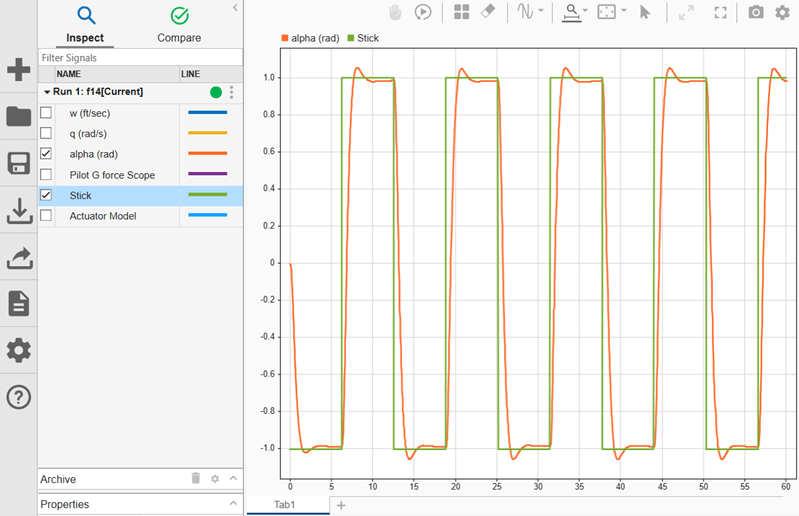Click the alpha (rad) legend entry
Viewport: 799px width, 516px height.
click(310, 38)
